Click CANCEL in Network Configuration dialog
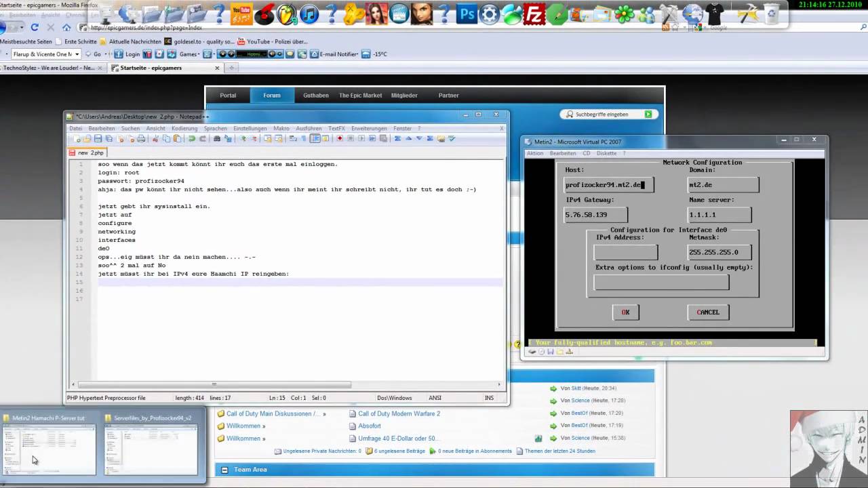 point(708,312)
